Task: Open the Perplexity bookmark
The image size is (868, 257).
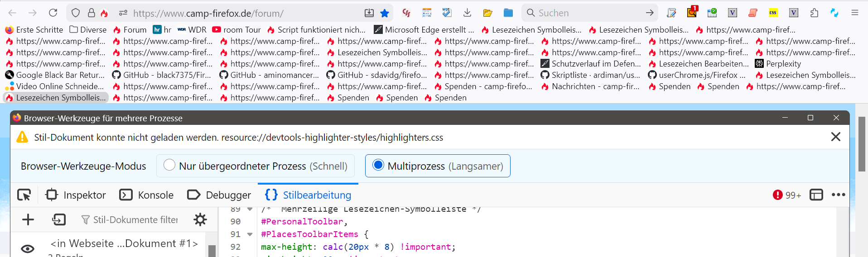Action: point(778,64)
